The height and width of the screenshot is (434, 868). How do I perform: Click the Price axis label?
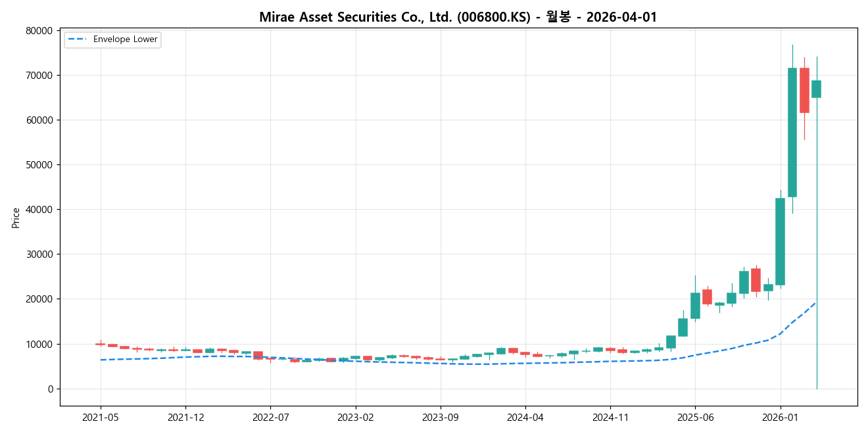point(16,217)
